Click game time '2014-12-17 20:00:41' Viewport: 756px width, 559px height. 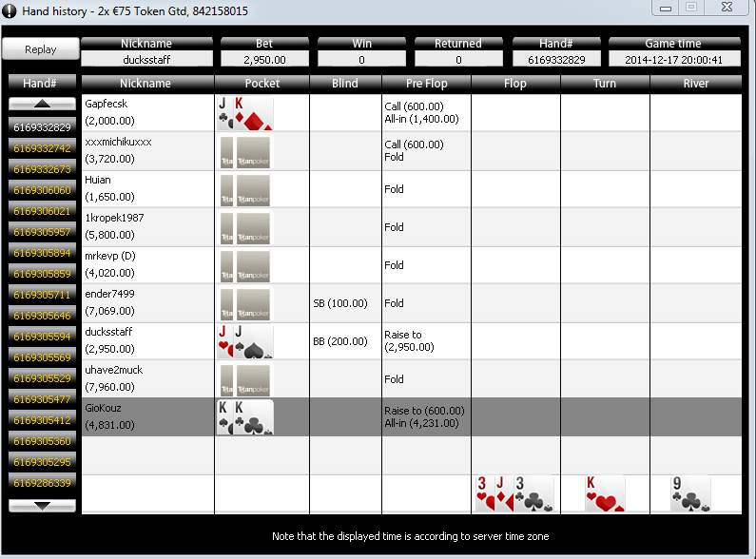point(673,60)
